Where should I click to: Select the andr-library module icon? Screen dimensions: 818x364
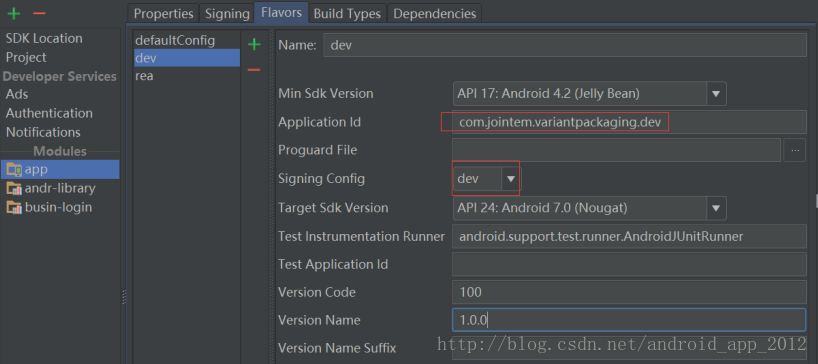(x=14, y=188)
